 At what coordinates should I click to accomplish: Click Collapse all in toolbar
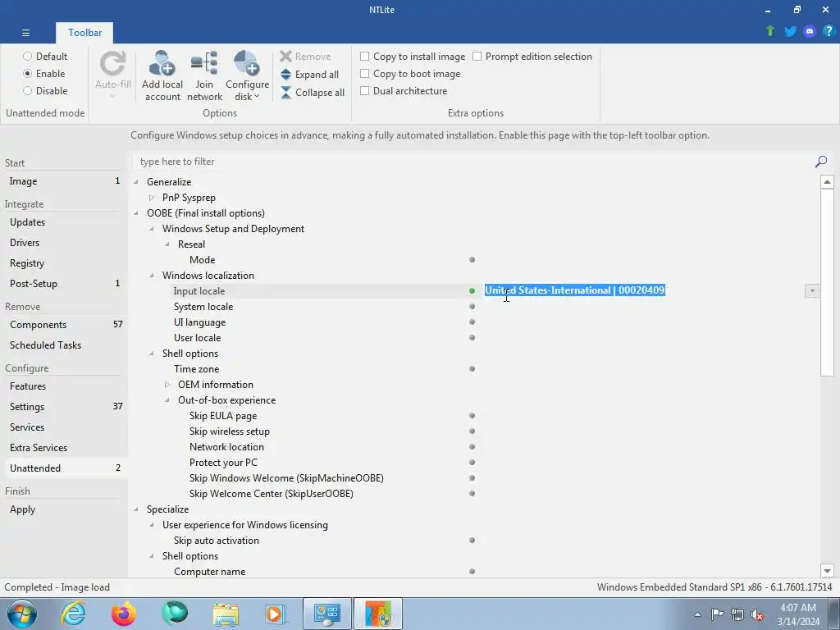[x=313, y=92]
